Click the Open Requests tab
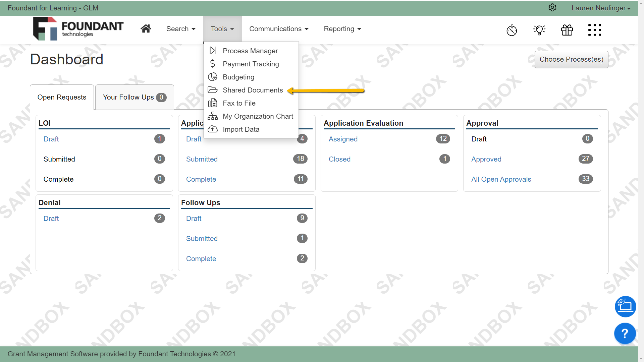The width and height of the screenshot is (644, 362). point(62,97)
